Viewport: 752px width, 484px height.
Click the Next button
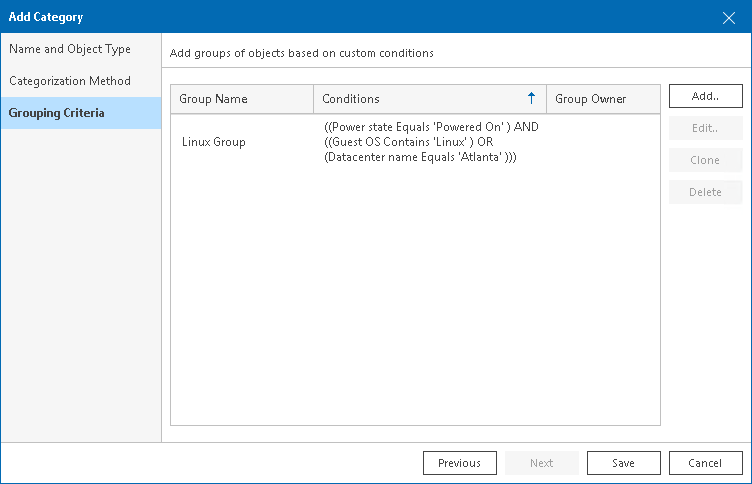click(542, 463)
